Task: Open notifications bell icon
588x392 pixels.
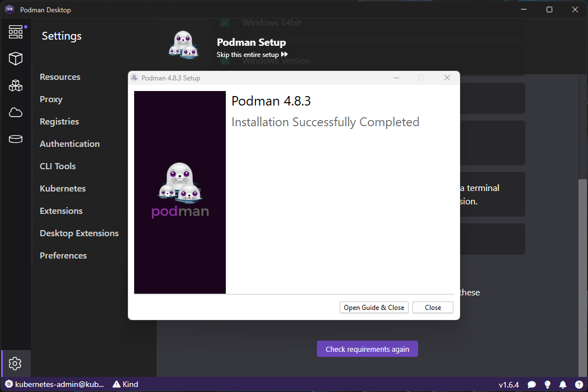Action: click(563, 385)
